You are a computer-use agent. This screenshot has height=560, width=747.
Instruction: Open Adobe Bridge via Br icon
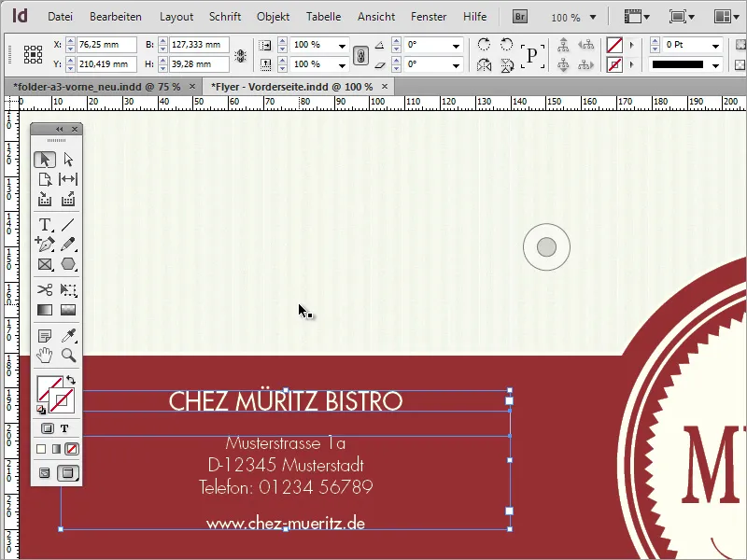[x=520, y=17]
